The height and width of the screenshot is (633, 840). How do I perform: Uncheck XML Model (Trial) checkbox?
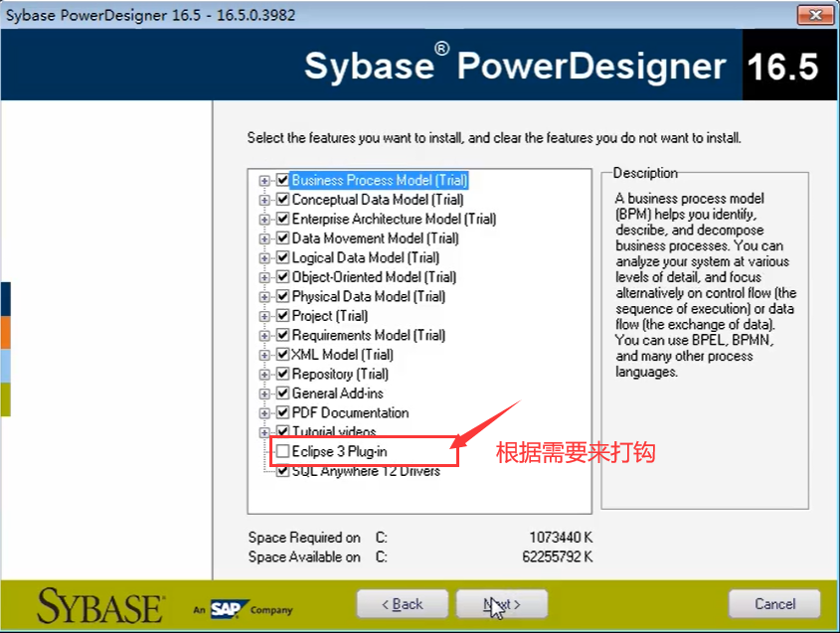click(283, 355)
